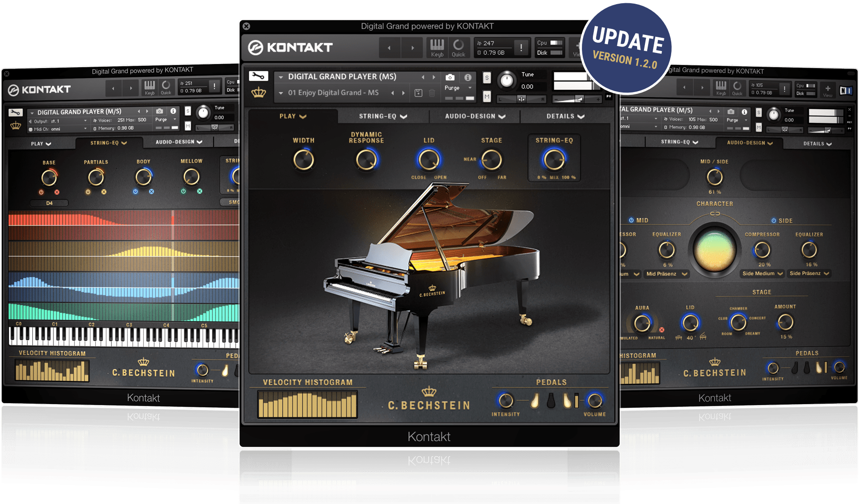The height and width of the screenshot is (504, 859).
Task: Switch to AUDIO-DESIGN tab in center window
Action: (475, 116)
